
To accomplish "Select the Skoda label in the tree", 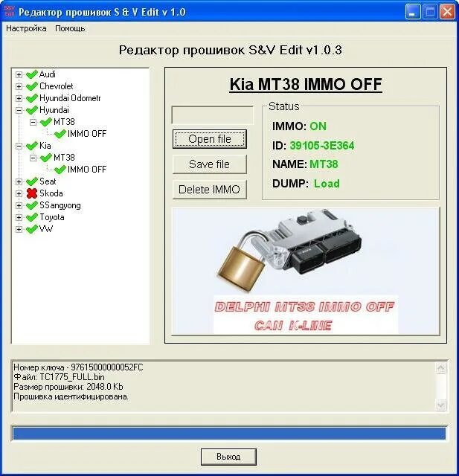I will tap(51, 193).
